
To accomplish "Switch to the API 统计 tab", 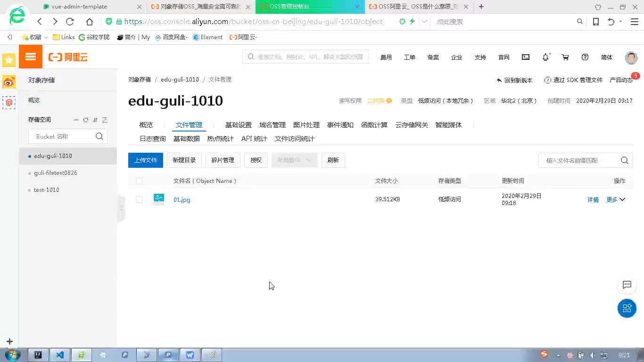I will click(x=254, y=139).
